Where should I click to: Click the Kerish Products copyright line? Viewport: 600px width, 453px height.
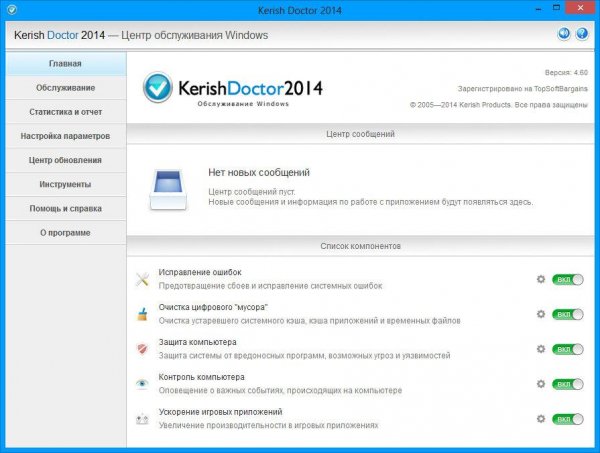[x=499, y=105]
